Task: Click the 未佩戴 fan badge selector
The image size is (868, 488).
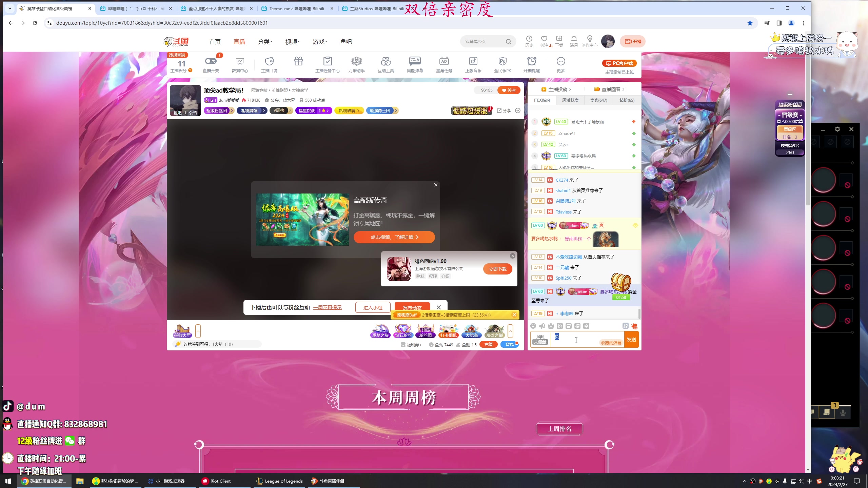Action: click(540, 339)
